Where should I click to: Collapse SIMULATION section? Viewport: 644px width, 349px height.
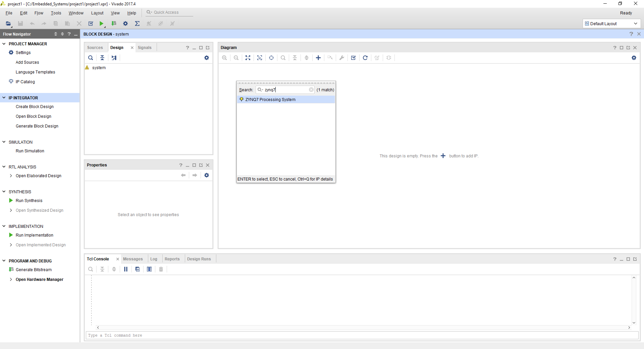4,142
